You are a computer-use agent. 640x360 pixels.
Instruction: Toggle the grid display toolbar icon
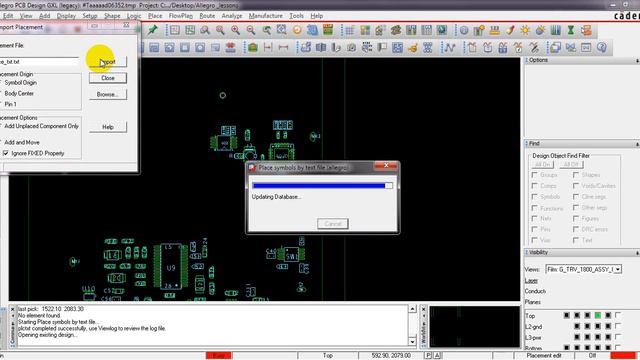coord(350,30)
